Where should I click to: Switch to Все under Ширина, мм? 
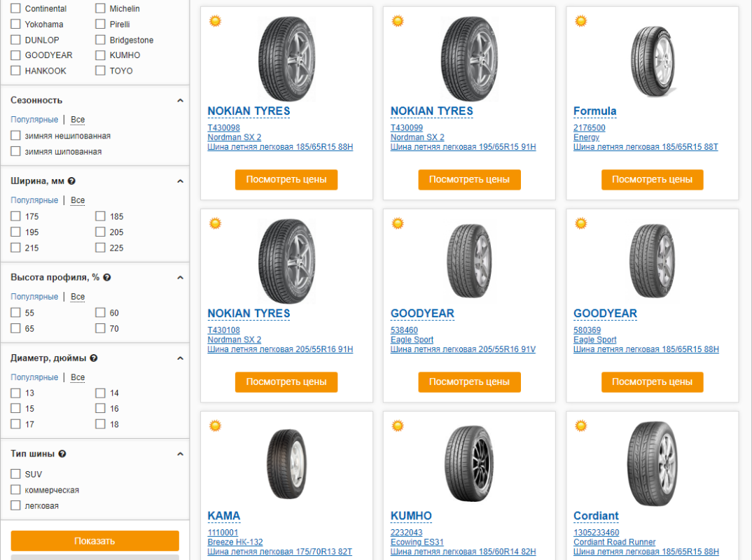point(78,200)
